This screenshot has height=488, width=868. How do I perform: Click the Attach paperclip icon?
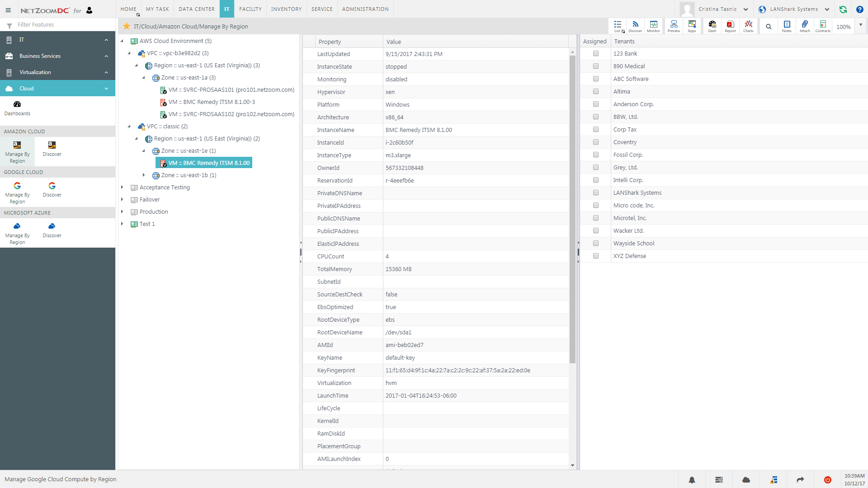[x=805, y=26]
